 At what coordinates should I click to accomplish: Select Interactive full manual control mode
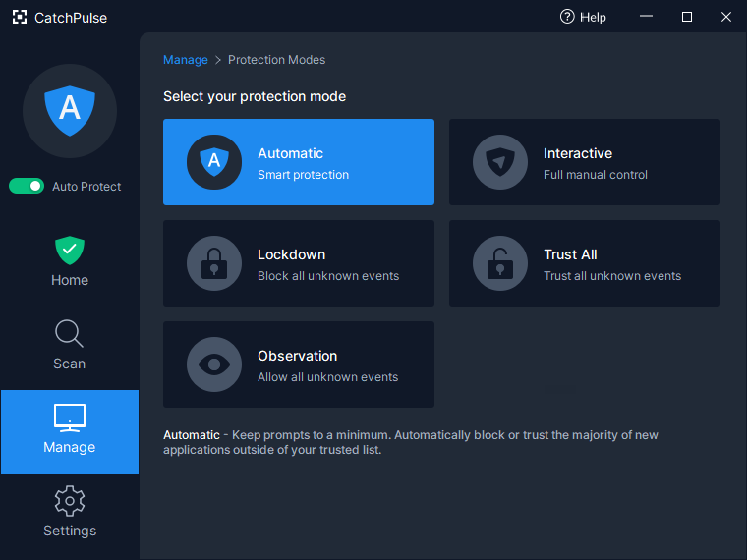585,162
